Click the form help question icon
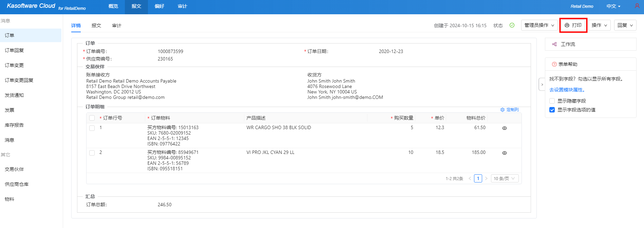This screenshot has height=228, width=644. 554,64
